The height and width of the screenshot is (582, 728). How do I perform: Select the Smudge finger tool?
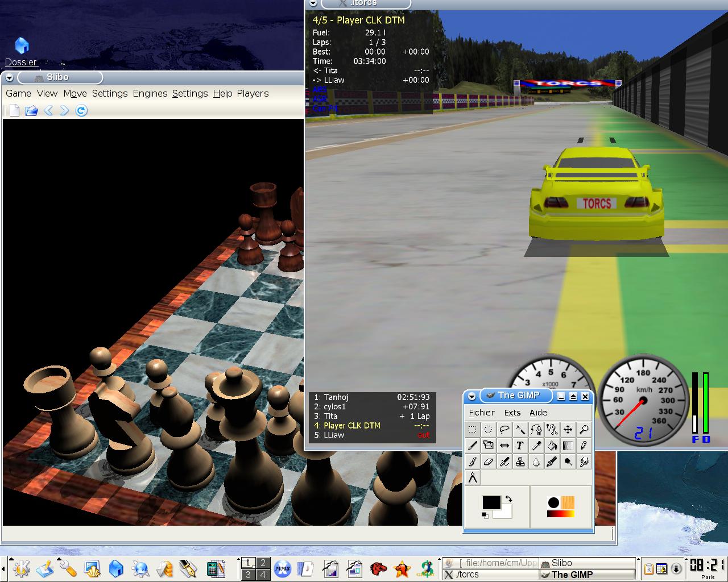[584, 462]
